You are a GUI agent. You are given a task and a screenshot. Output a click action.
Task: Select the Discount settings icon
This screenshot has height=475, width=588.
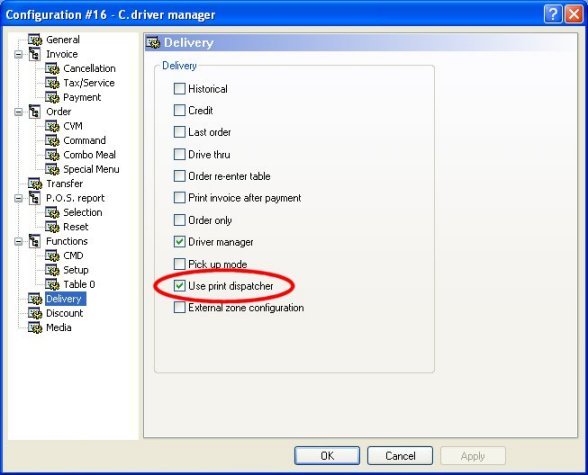[x=35, y=313]
